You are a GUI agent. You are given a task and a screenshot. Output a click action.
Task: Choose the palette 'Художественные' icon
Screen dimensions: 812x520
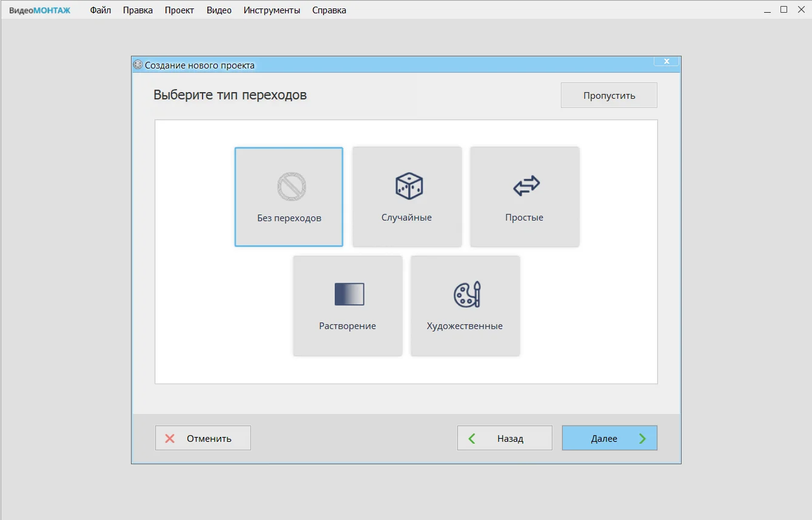tap(467, 294)
